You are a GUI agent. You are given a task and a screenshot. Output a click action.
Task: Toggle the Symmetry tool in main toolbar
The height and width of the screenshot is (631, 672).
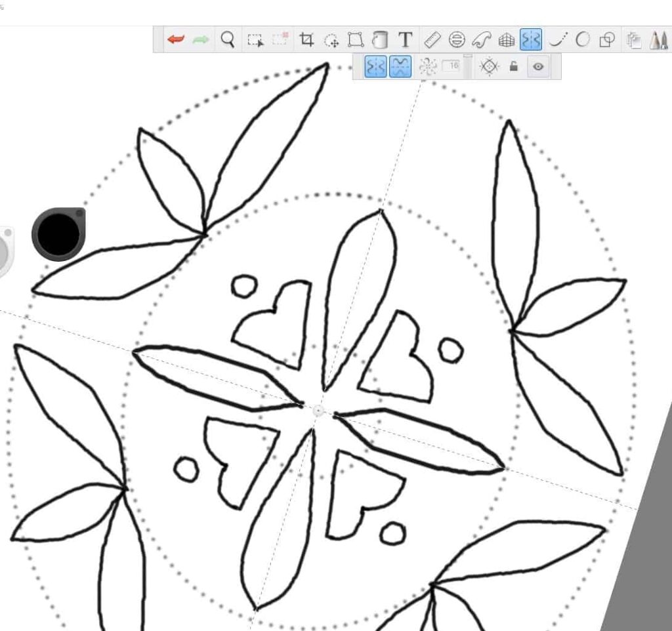tap(531, 39)
